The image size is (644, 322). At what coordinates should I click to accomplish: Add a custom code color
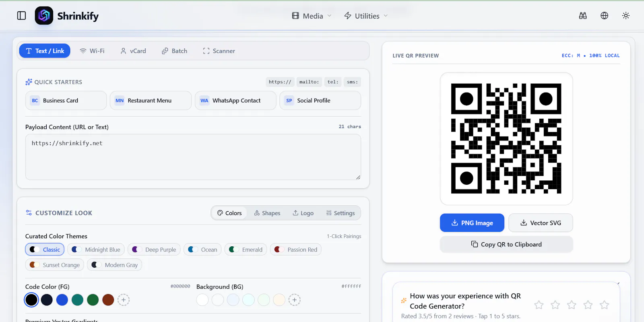(124, 300)
